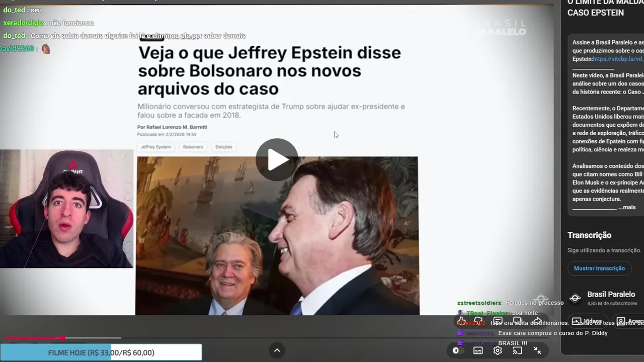Exit full screen with the shrink arrows icon
Image resolution: width=644 pixels, height=362 pixels.
tap(537, 350)
